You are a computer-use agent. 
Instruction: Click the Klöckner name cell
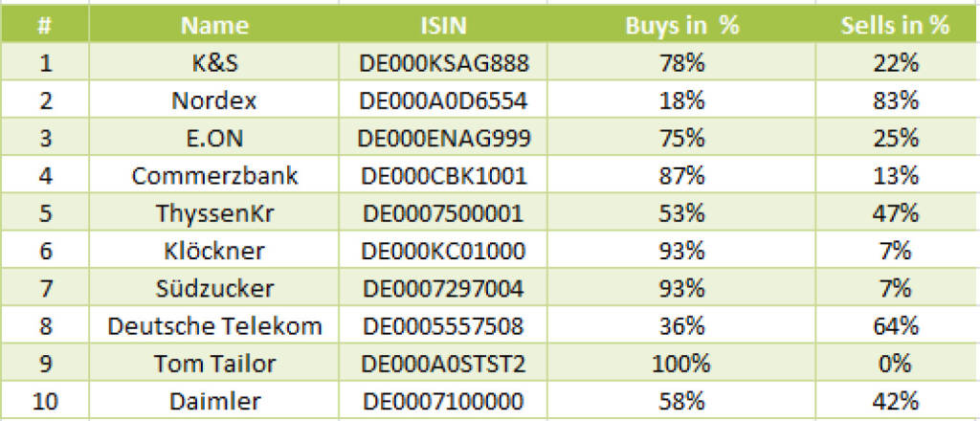click(x=214, y=252)
